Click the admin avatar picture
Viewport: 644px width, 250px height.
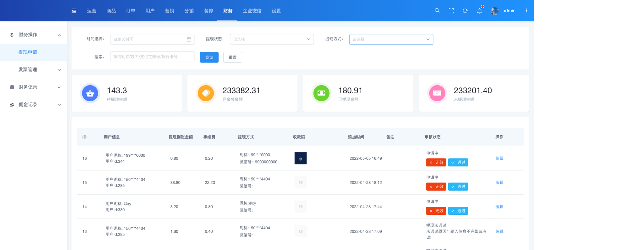click(x=494, y=11)
